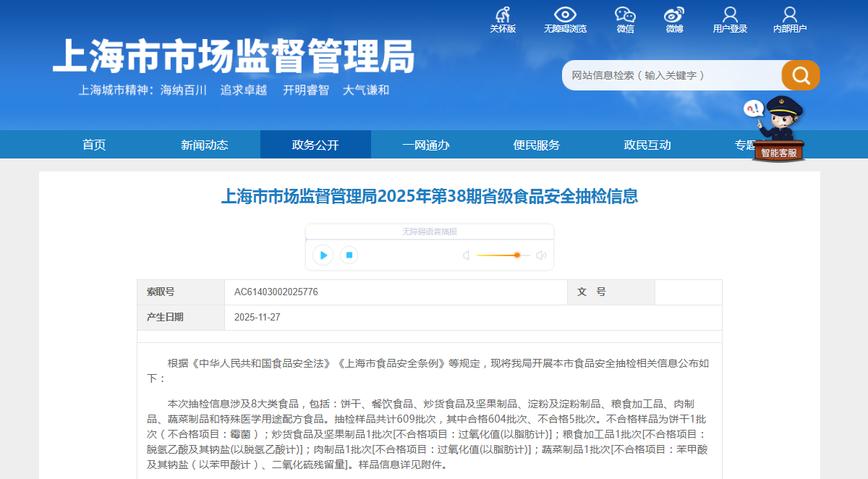Go to the 首页 navigation tab

coord(94,145)
